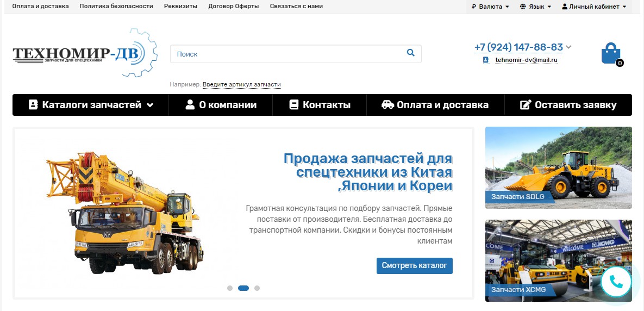Click the Введите артикул запчасти example link
This screenshot has width=644, height=311.
pos(242,84)
